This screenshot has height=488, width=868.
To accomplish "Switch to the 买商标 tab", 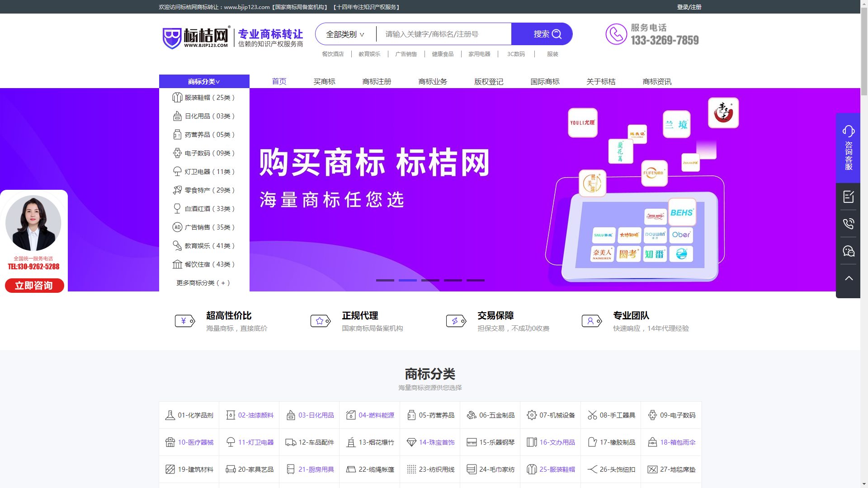I will click(x=325, y=81).
